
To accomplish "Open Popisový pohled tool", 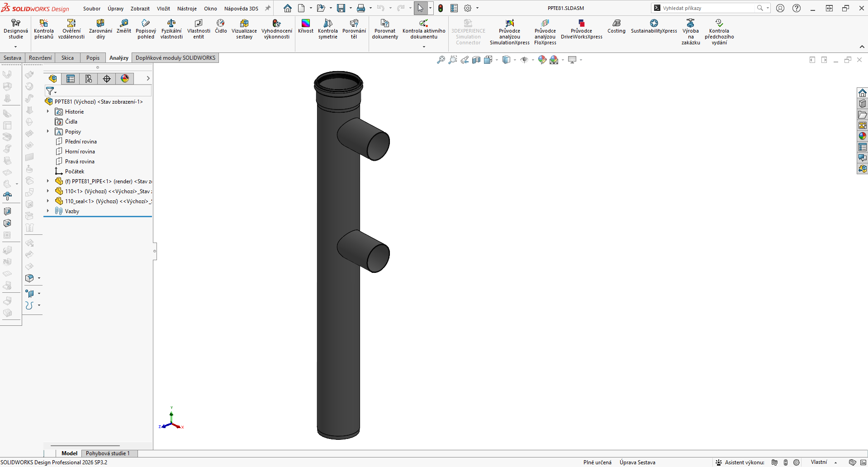I will 146,29.
